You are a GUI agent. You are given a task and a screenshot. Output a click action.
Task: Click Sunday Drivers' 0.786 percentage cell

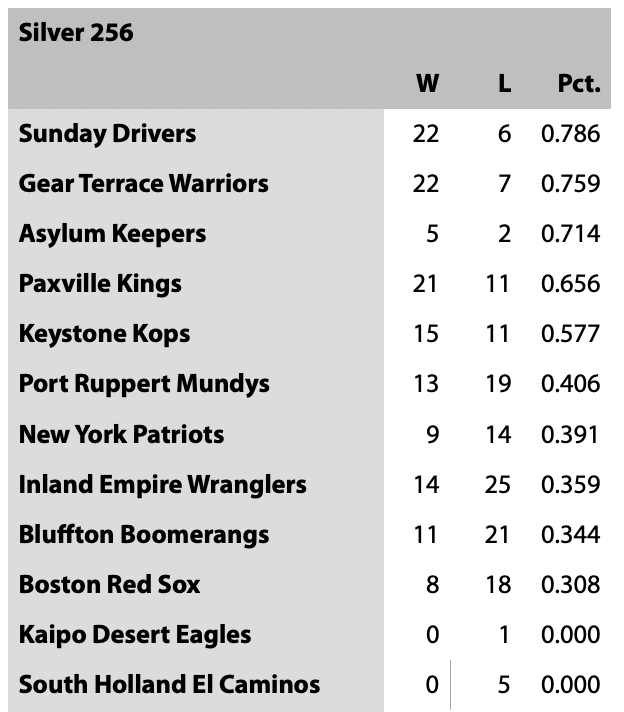[570, 134]
